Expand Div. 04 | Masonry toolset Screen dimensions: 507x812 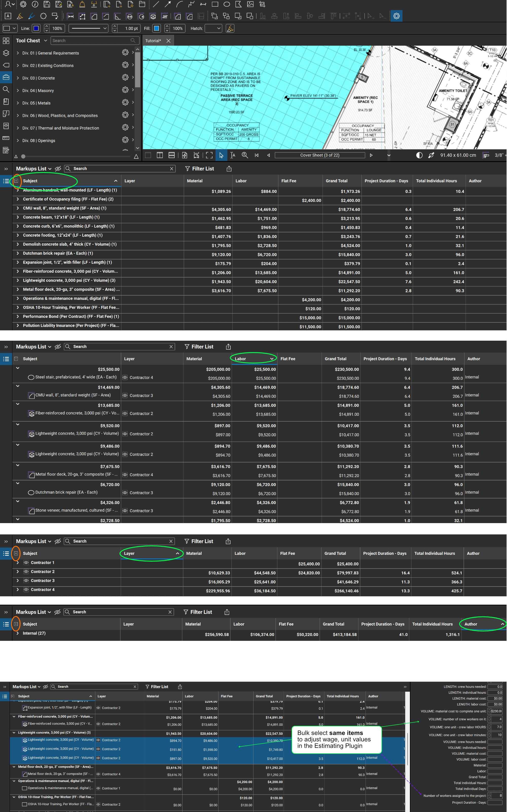18,91
